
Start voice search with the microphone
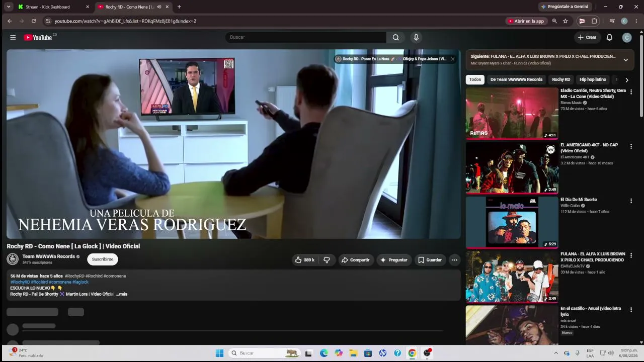pos(416,37)
